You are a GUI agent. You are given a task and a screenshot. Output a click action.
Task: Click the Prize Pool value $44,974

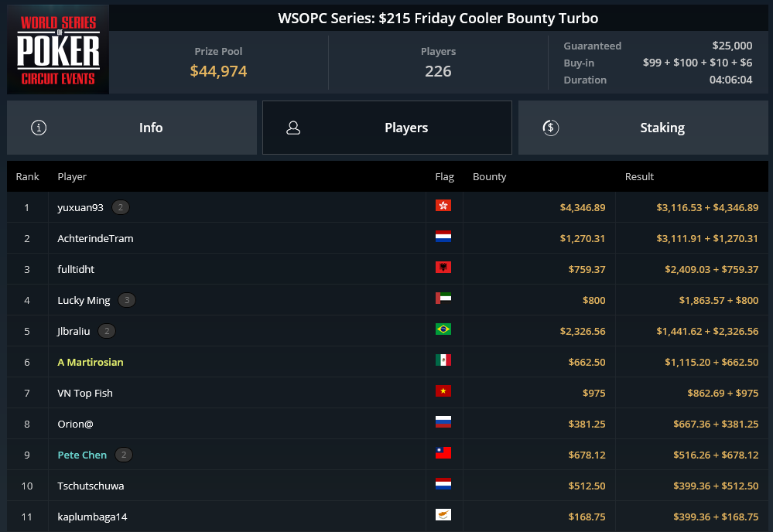pos(218,71)
